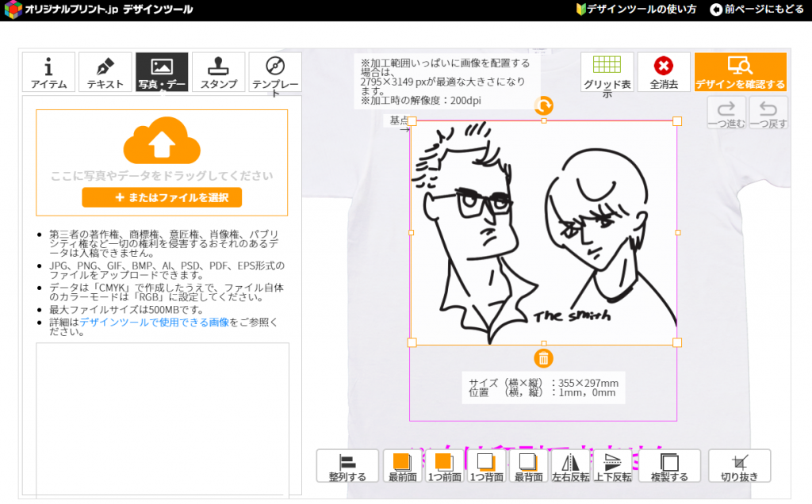Image resolution: width=812 pixels, height=504 pixels.
Task: Click 切り抜き crop button
Action: (x=740, y=466)
